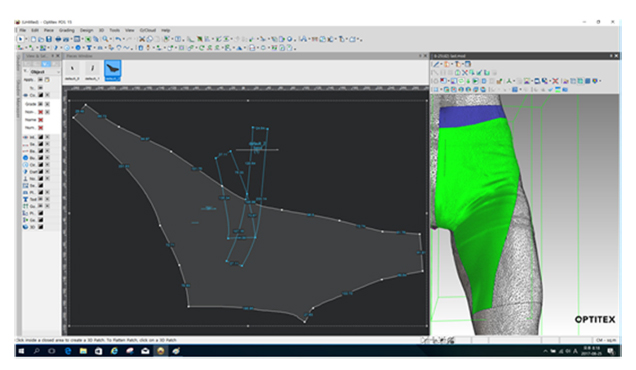Click the color swatch on Dart row

pos(40,171)
